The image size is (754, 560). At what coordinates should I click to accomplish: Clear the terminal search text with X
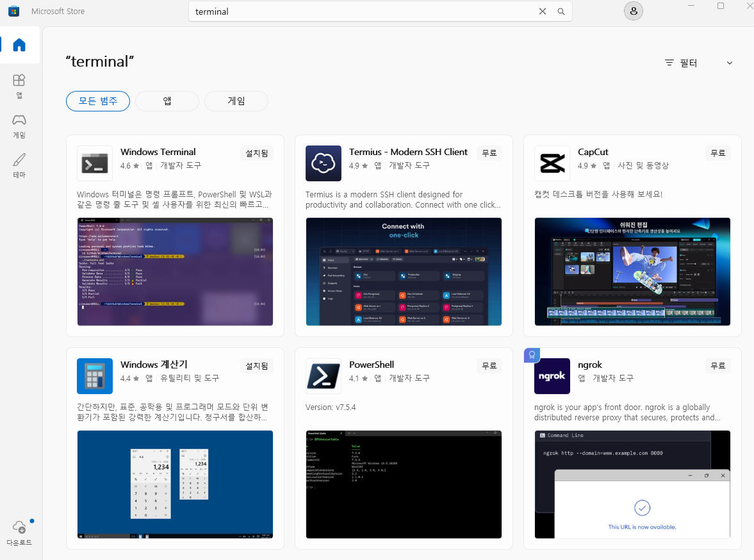tap(543, 11)
